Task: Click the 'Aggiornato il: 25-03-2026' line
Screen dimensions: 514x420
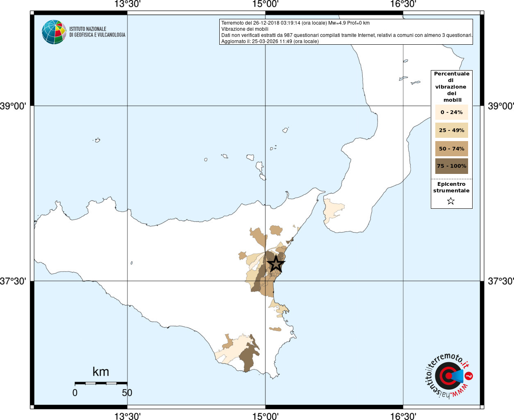Action: pos(270,41)
